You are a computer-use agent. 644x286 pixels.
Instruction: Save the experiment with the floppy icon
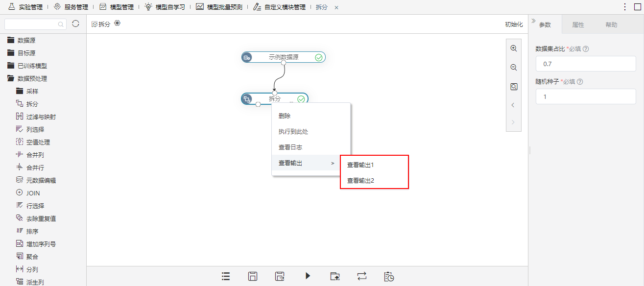click(x=253, y=276)
